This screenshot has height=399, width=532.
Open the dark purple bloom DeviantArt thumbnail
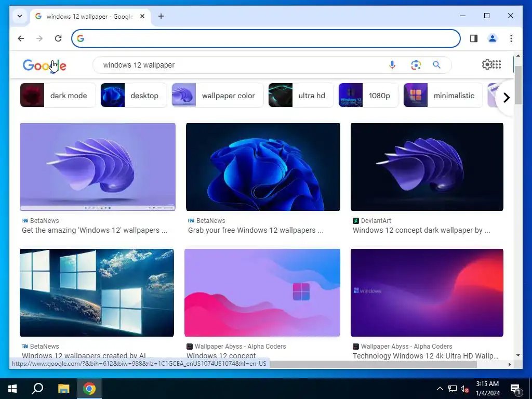[427, 167]
